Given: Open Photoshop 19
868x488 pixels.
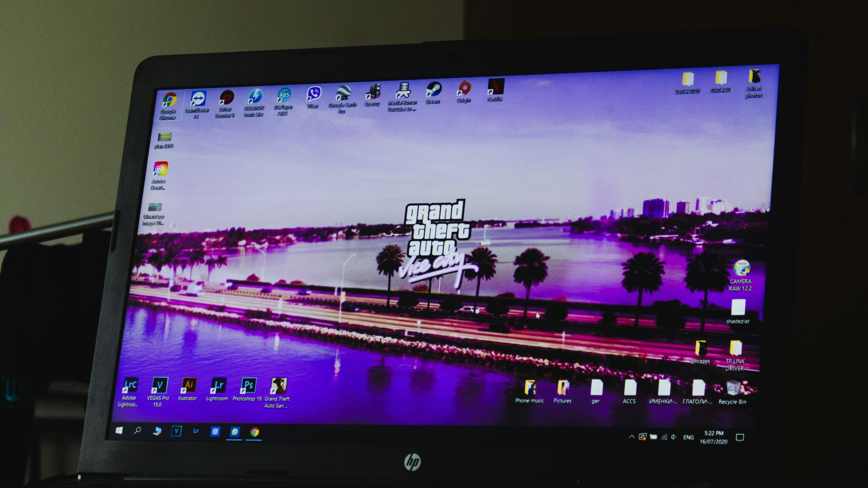Looking at the screenshot, I should (x=248, y=385).
